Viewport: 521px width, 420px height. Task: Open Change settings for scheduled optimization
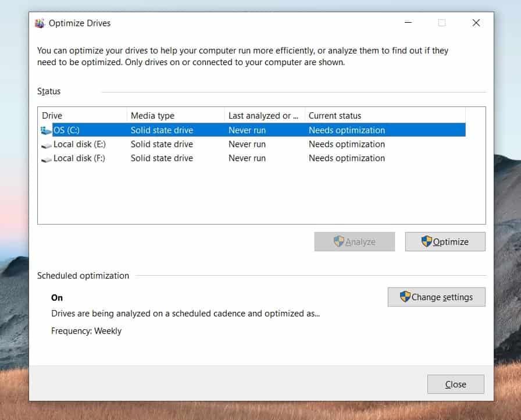436,297
